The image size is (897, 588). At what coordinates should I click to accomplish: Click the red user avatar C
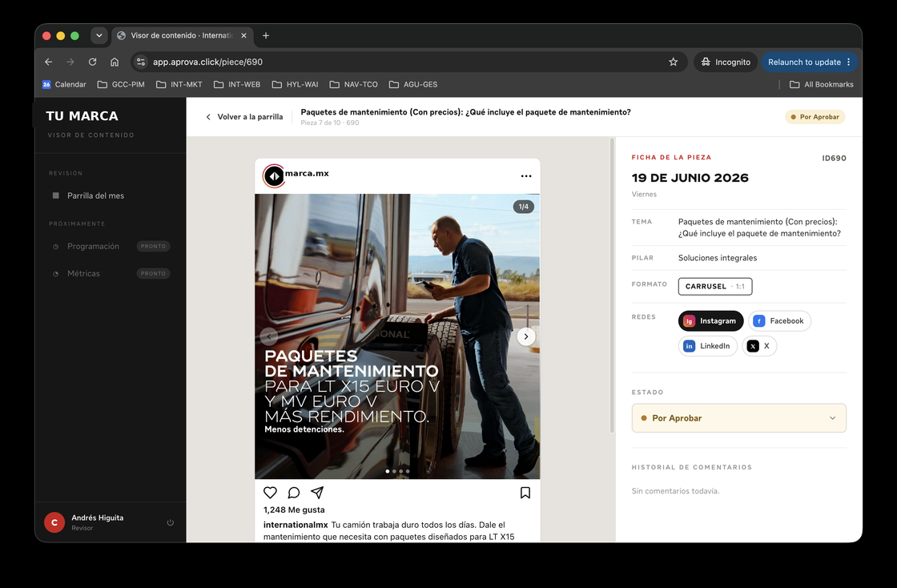tap(54, 522)
